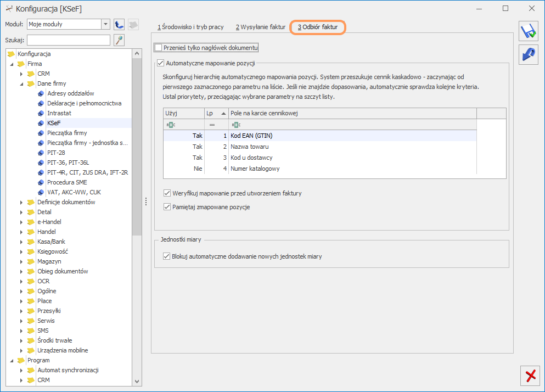Click the phone icon next to Moduł
Viewport: 545px width, 392px height.
pyautogui.click(x=119, y=24)
